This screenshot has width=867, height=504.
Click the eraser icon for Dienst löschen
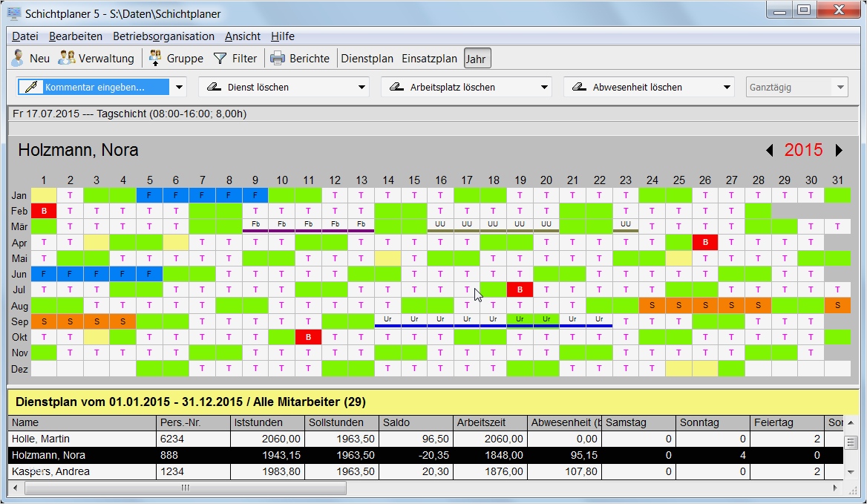pyautogui.click(x=214, y=87)
